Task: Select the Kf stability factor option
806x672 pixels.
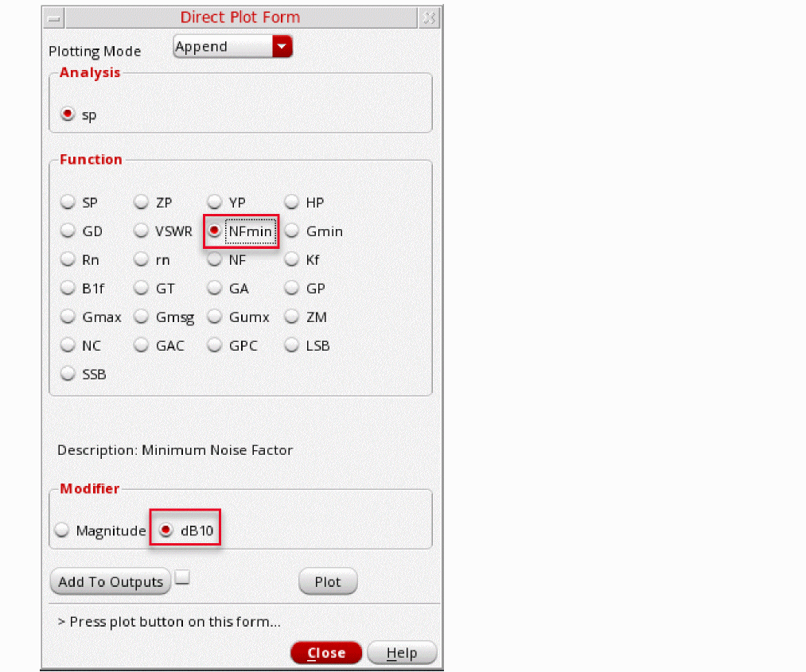Action: point(291,259)
